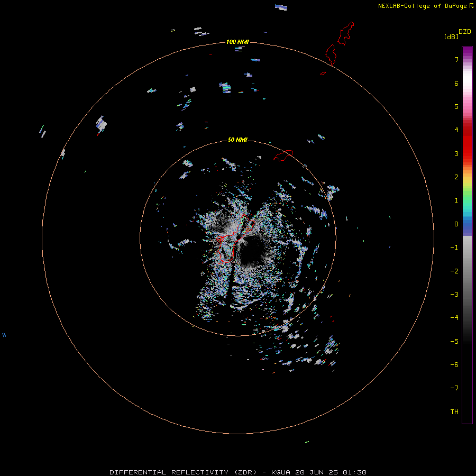Click the -5 value on color scale
Image resolution: width=476 pixels, height=476 pixels.
point(454,342)
